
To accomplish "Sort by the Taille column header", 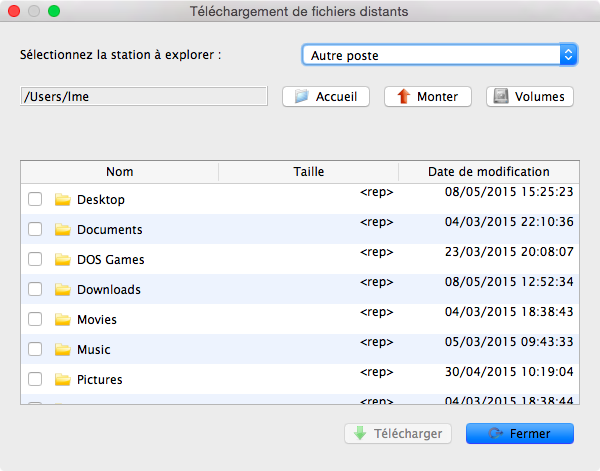I will click(309, 172).
